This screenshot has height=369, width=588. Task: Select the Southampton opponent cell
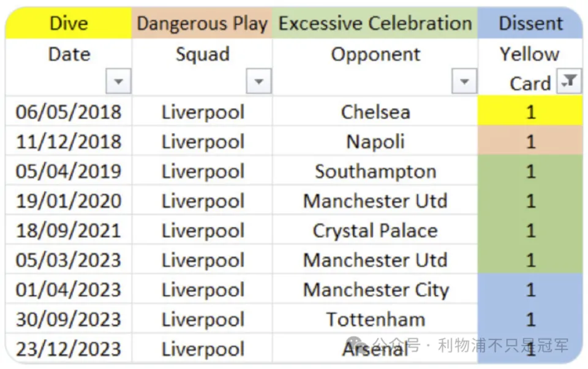click(x=375, y=171)
